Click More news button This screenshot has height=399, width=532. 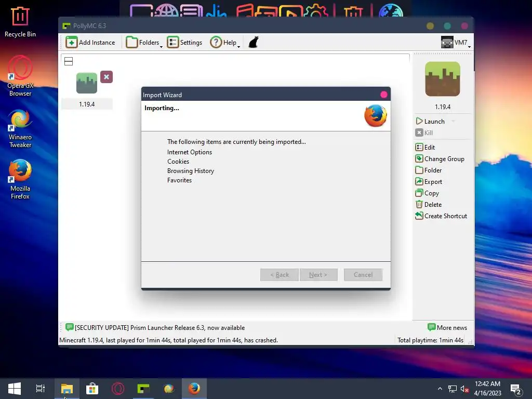[x=447, y=328]
